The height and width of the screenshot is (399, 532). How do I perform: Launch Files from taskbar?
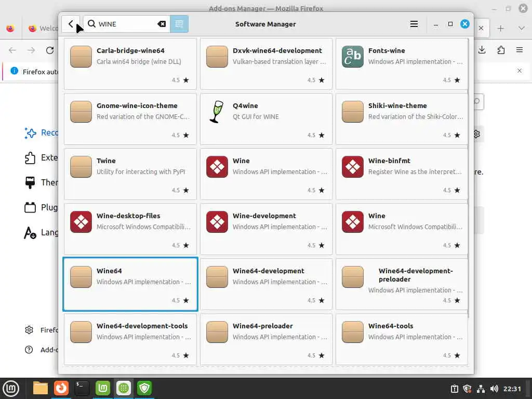[41, 388]
